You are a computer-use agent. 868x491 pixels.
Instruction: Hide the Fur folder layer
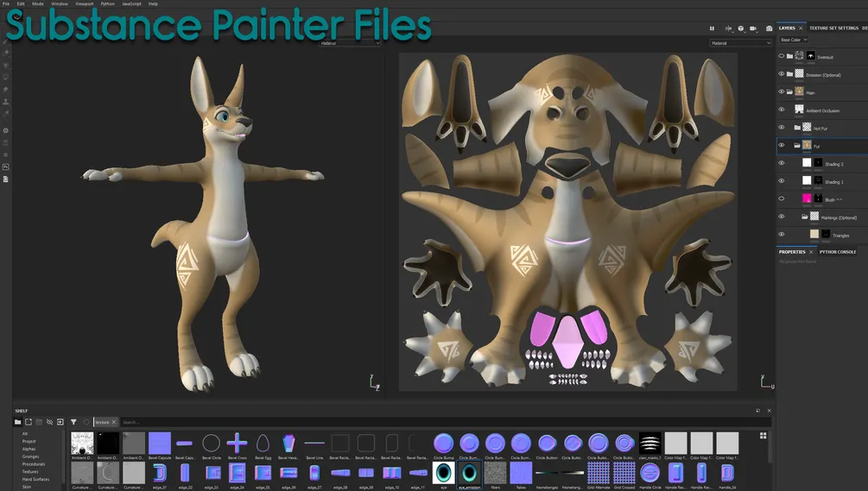(781, 146)
